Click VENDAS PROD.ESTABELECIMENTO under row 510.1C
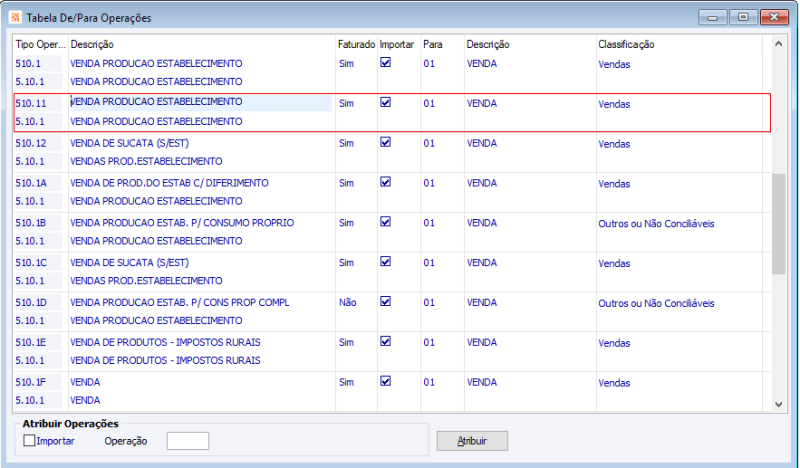800x468 pixels. (x=146, y=281)
